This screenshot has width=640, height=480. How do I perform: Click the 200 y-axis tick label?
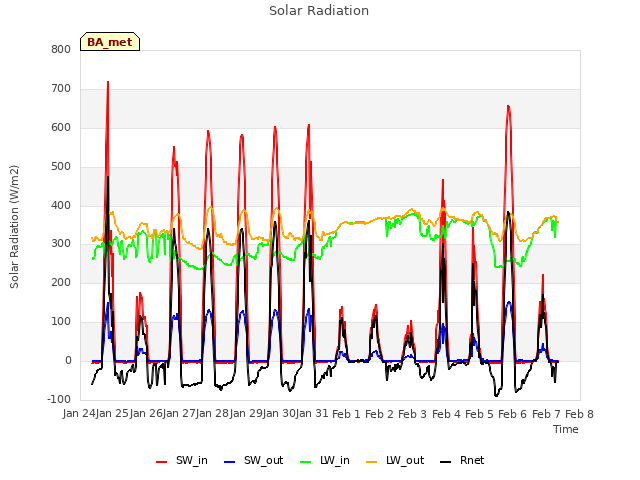pos(61,282)
